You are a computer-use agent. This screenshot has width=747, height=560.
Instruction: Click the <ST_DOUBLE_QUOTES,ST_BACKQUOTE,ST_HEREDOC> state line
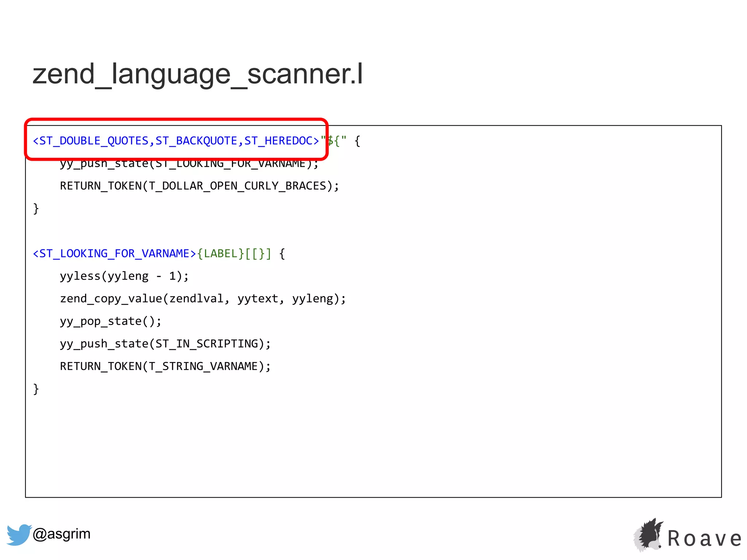176,141
